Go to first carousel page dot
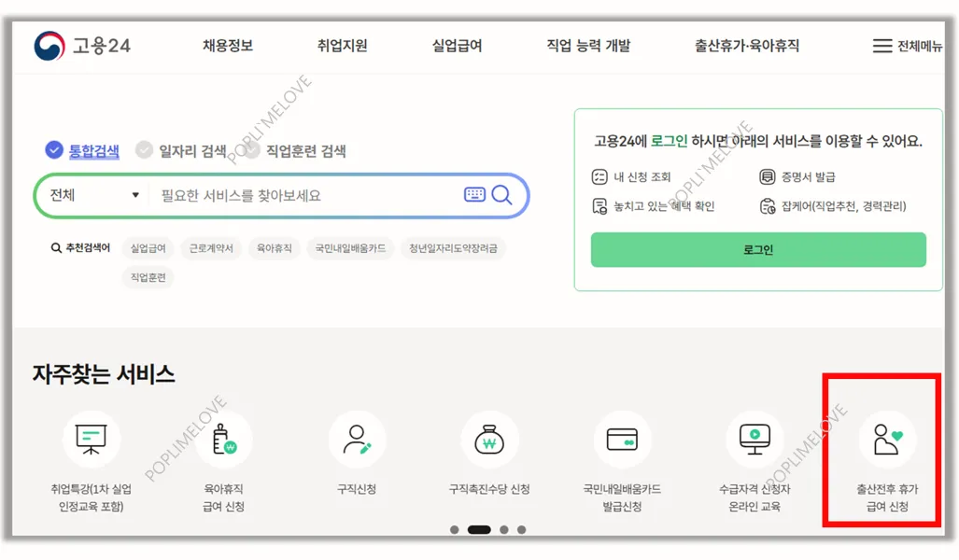The image size is (959, 560). (x=455, y=529)
